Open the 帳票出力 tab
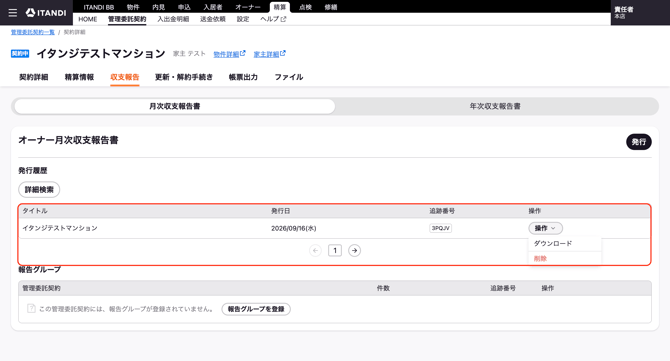 tap(243, 77)
